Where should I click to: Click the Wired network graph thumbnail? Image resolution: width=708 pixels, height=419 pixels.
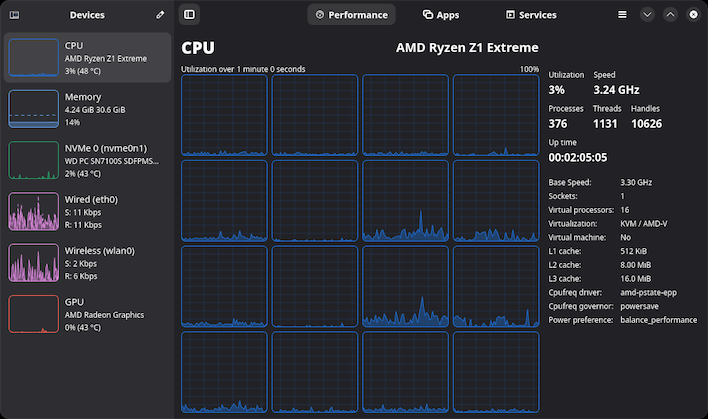click(x=34, y=212)
